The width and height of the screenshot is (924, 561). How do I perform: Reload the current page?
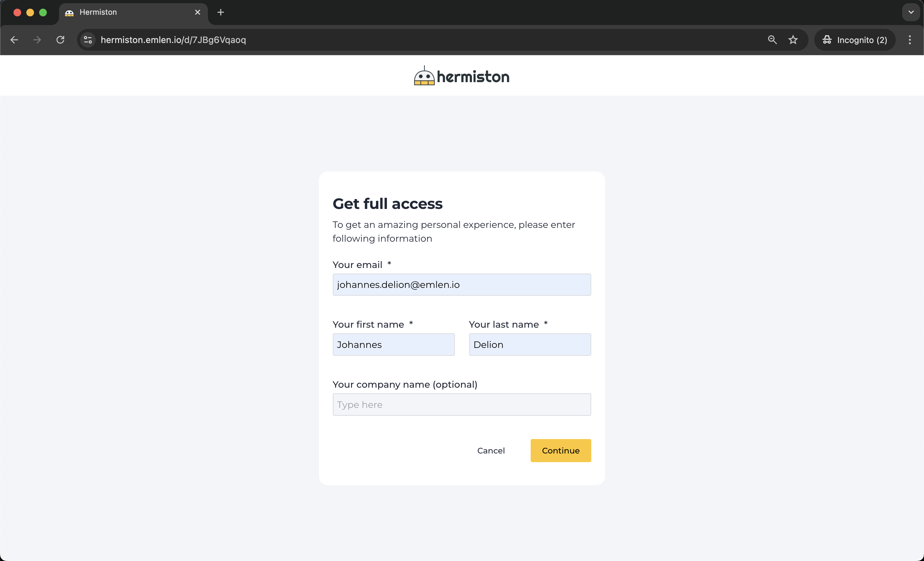coord(60,40)
